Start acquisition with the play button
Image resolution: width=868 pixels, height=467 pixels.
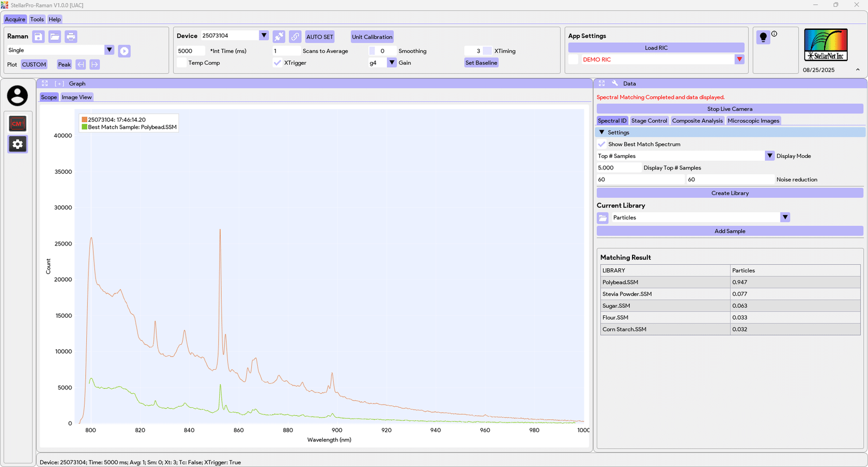tap(124, 51)
